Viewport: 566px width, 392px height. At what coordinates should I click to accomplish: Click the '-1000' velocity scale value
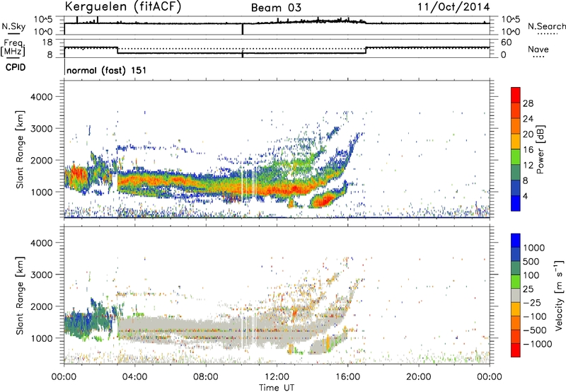click(537, 344)
